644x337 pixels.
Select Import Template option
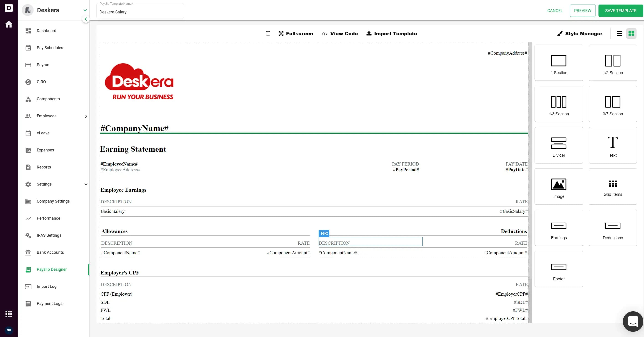coord(391,33)
